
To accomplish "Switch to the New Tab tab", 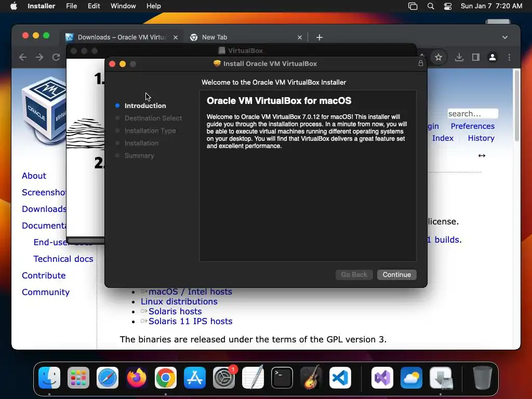I will point(246,37).
